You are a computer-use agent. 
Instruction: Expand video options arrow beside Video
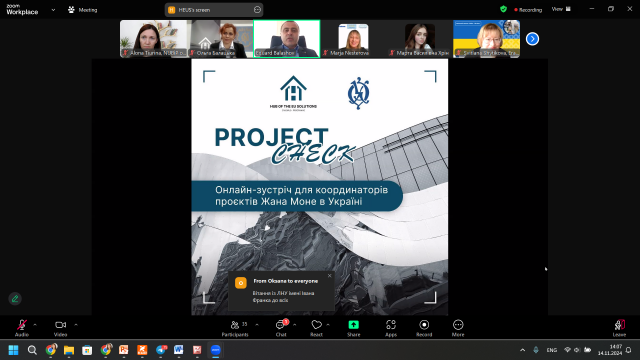point(76,325)
